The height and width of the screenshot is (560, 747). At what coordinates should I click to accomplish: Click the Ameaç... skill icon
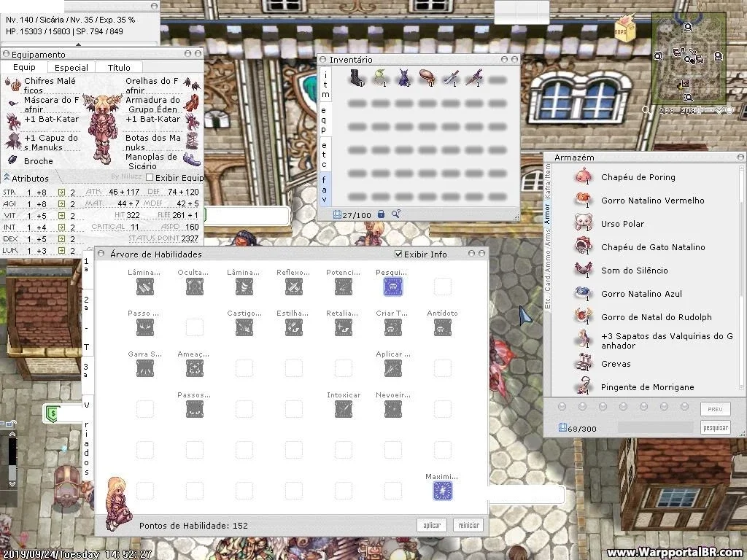tap(194, 368)
